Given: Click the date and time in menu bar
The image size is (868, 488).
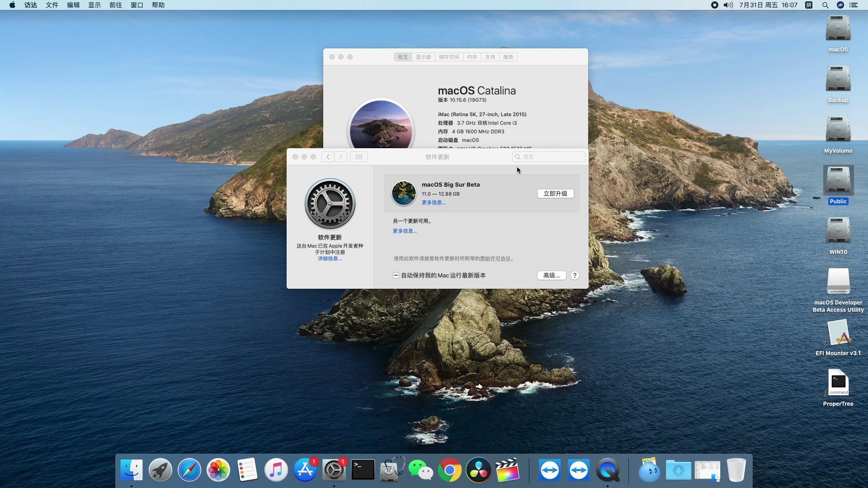Looking at the screenshot, I should tap(768, 5).
